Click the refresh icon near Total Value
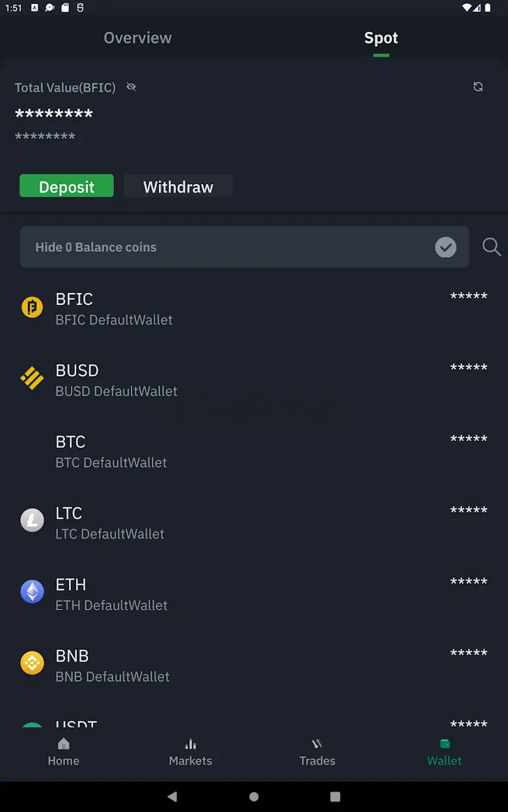 coord(478,87)
